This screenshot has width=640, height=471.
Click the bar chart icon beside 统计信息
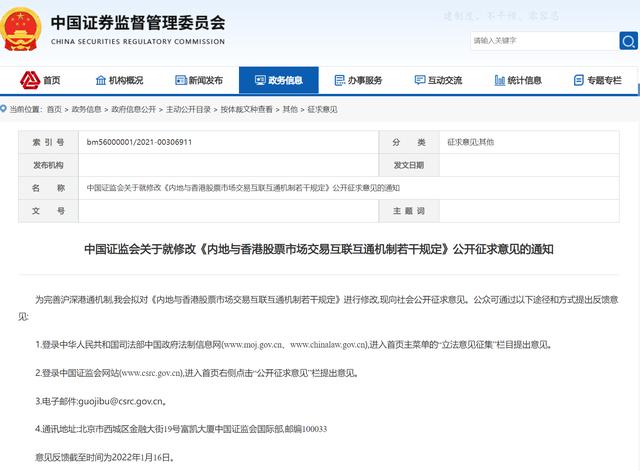coord(500,80)
